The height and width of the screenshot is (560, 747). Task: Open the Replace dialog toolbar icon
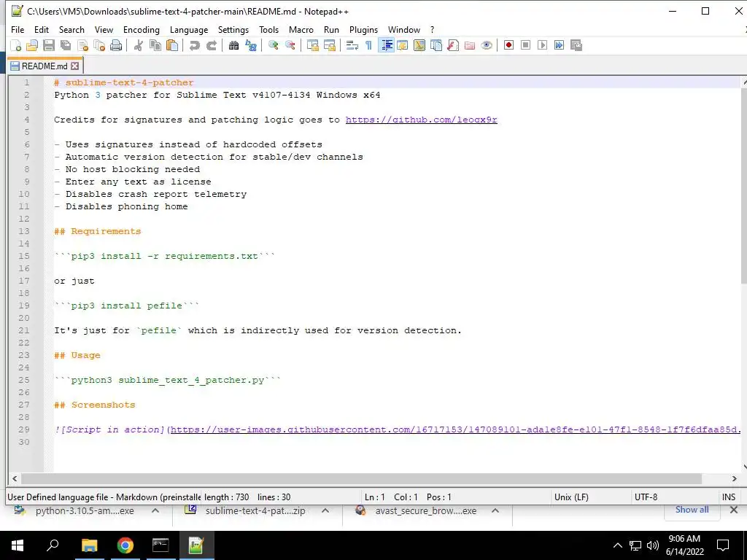point(251,45)
